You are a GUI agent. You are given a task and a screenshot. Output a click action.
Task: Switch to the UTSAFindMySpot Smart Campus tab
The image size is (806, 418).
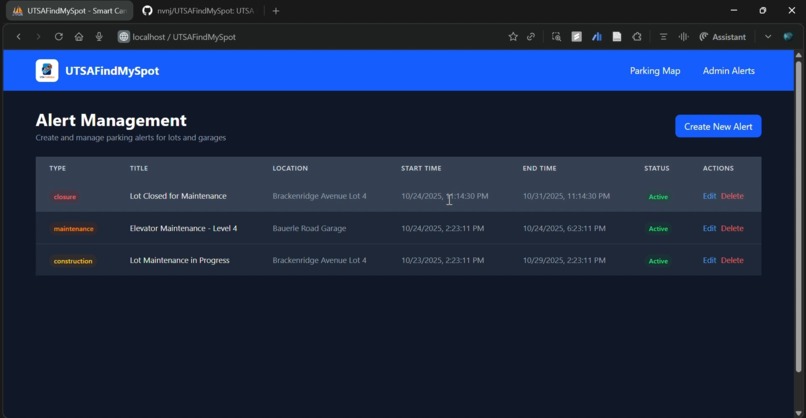tap(69, 11)
